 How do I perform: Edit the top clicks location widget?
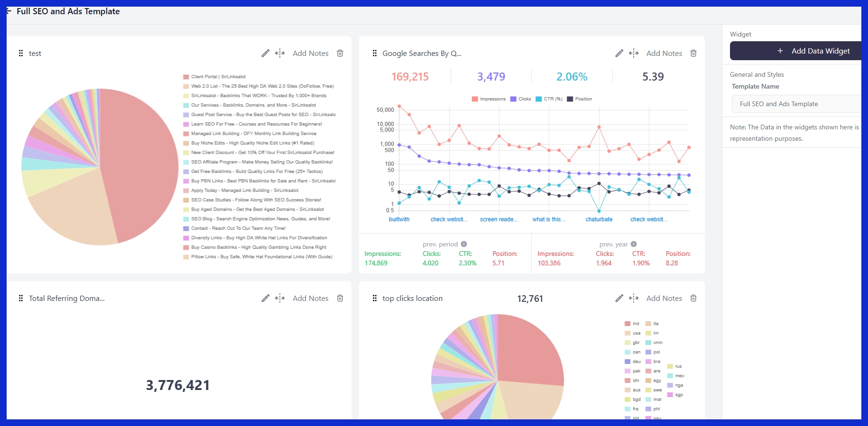pos(619,299)
